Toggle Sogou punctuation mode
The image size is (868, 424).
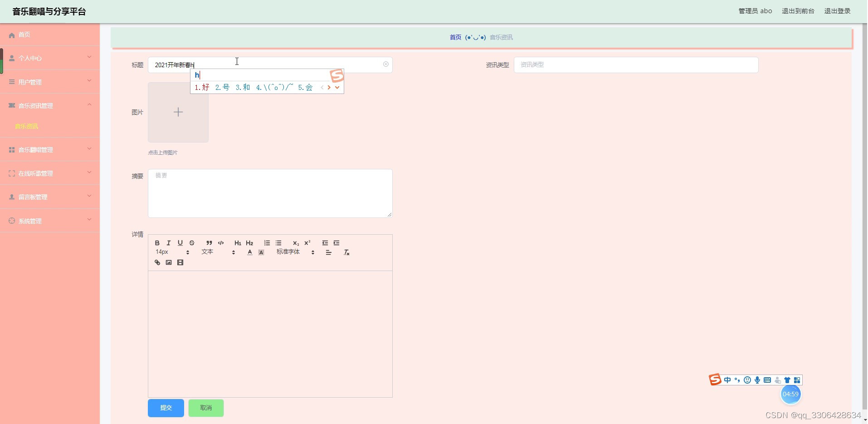[x=737, y=380]
